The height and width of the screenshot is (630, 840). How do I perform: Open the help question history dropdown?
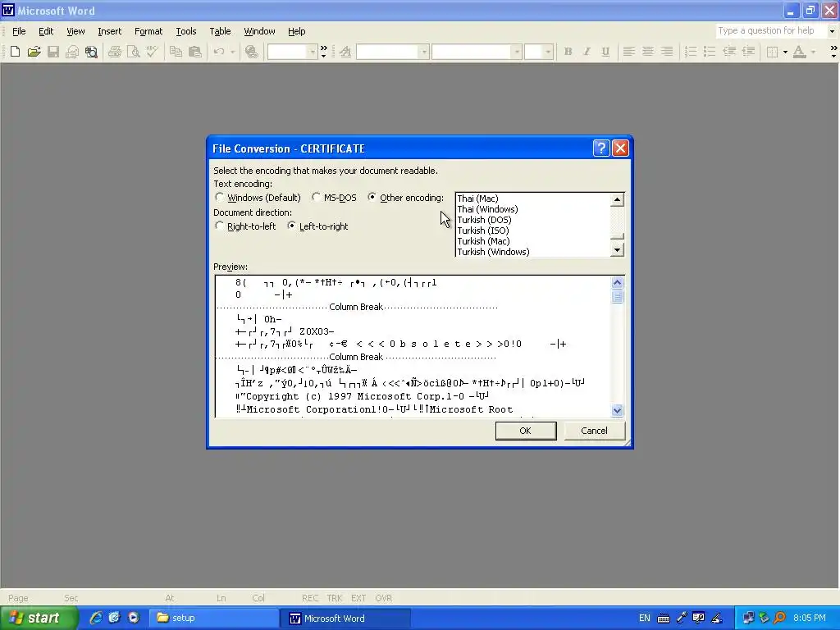832,31
